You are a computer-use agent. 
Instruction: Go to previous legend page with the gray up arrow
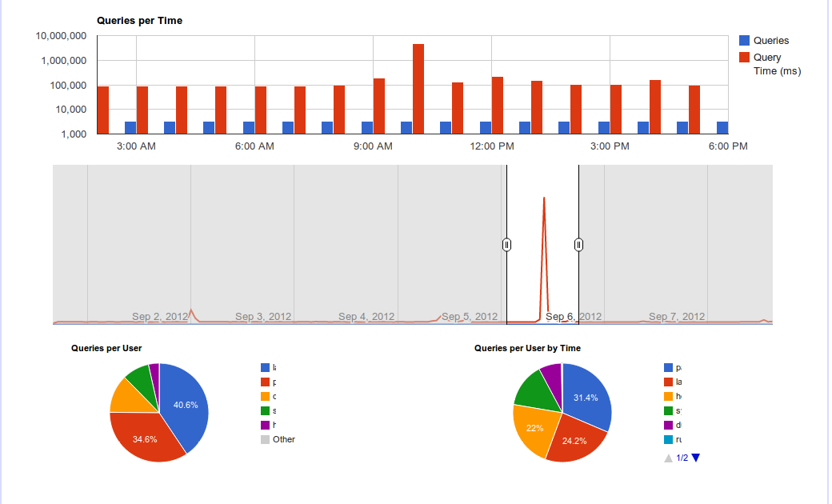tap(666, 457)
